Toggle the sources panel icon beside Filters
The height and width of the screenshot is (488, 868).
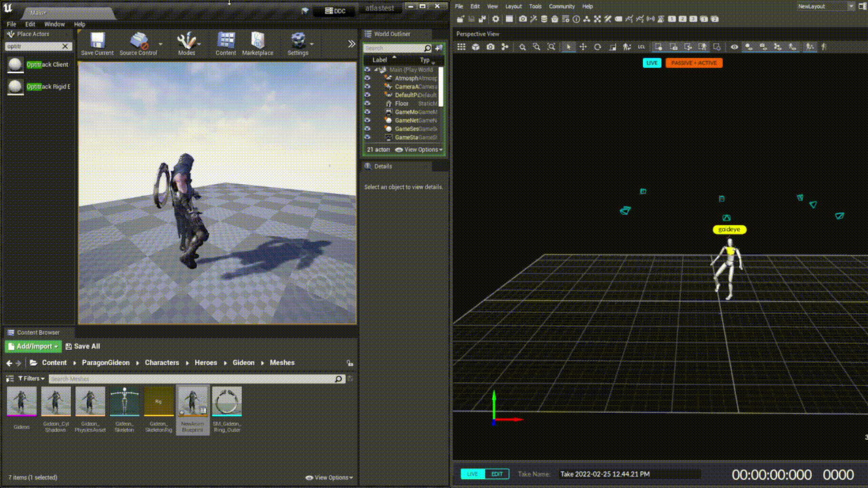pos(9,378)
